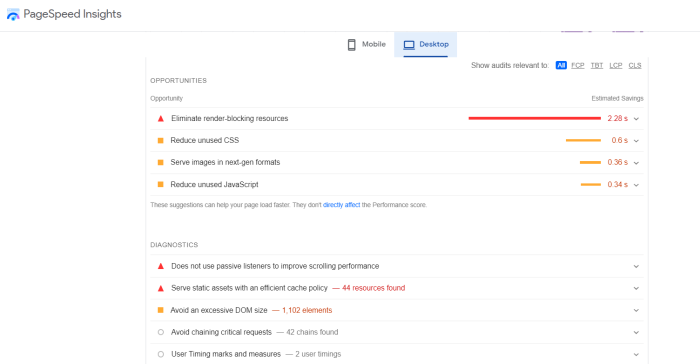Viewport: 700px width, 364px height.
Task: Click the 'Opportunity' column header
Action: click(x=167, y=98)
